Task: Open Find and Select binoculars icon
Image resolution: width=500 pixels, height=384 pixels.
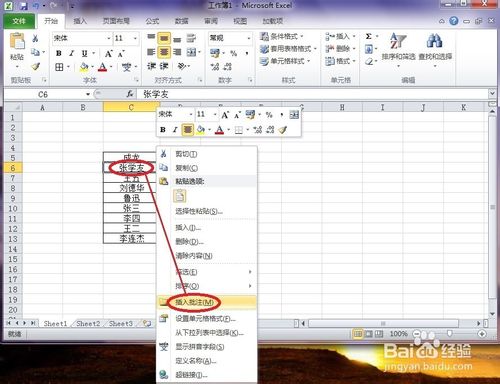Action: (x=435, y=41)
